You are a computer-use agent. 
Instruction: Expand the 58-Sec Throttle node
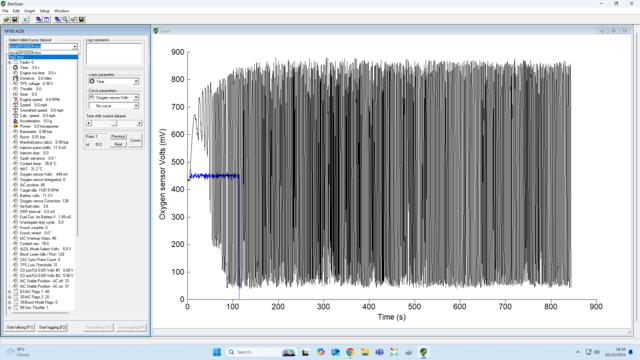[10, 308]
